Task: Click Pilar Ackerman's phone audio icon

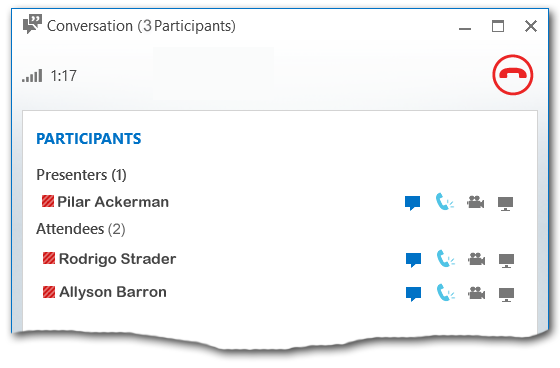Action: point(444,202)
